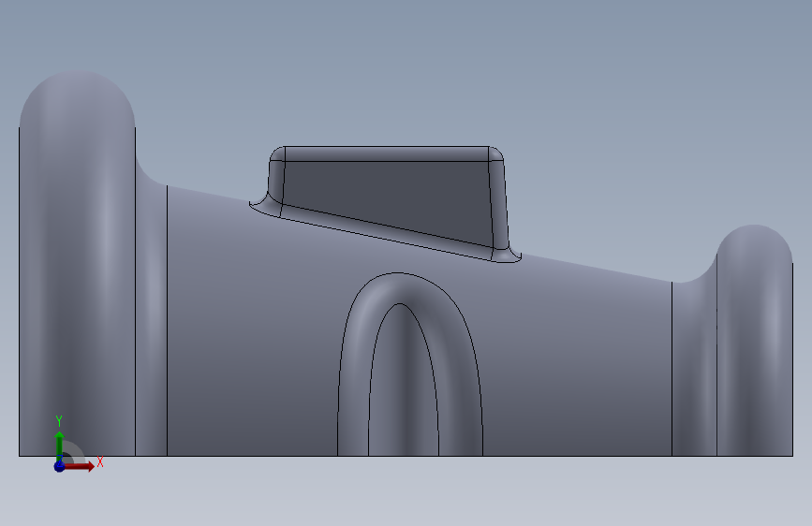Select the short rounded boss on the right
812x526 pixels.
click(x=755, y=342)
